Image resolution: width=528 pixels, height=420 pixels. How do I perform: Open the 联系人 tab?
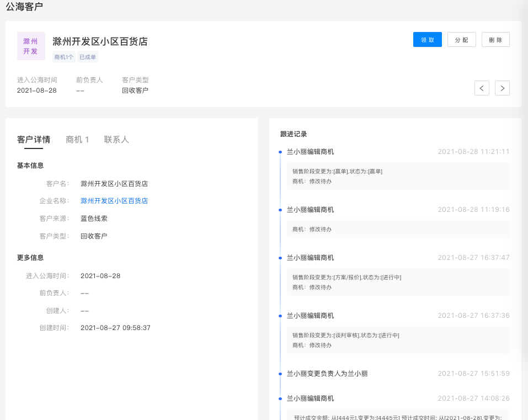click(116, 140)
